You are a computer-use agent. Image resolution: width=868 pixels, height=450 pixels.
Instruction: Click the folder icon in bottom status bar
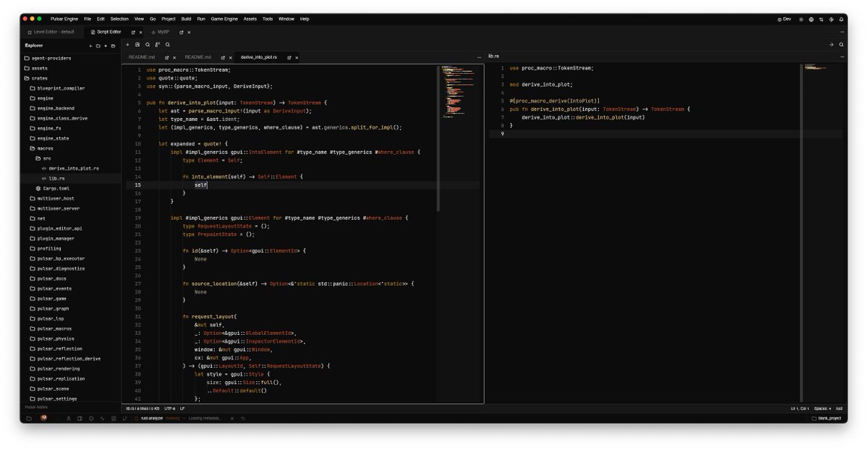(x=29, y=418)
